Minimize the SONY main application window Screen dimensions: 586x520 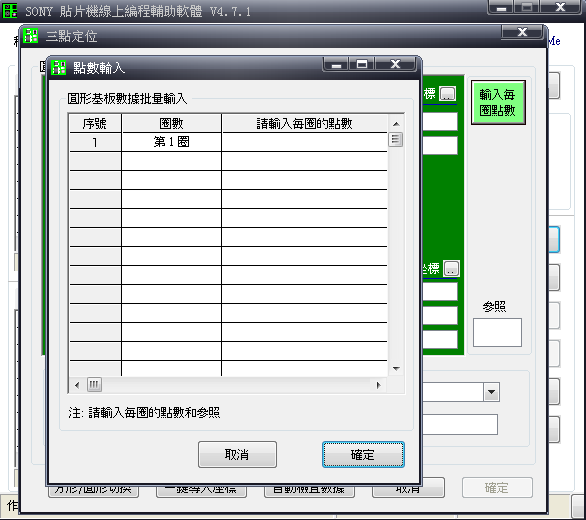coord(501,7)
